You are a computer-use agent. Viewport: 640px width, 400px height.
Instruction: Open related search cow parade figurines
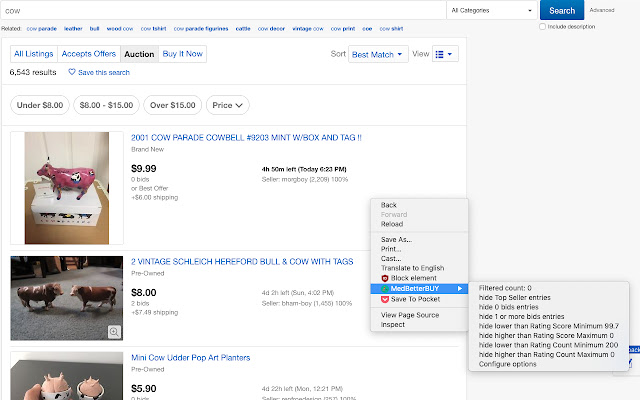pos(201,29)
